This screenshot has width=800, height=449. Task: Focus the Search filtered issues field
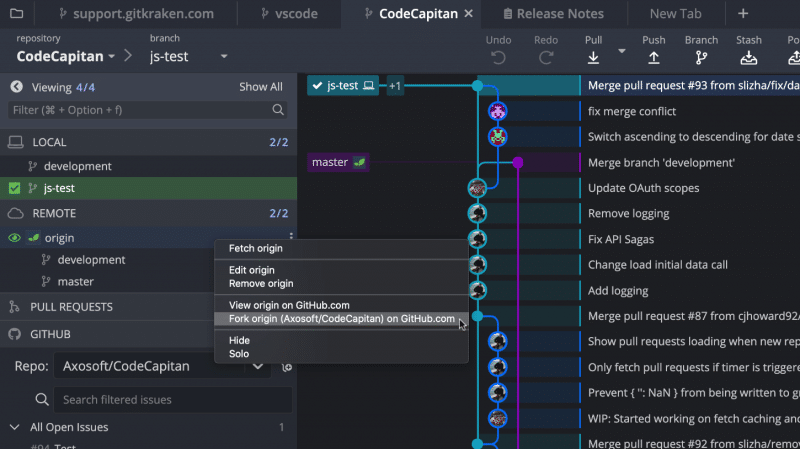173,400
